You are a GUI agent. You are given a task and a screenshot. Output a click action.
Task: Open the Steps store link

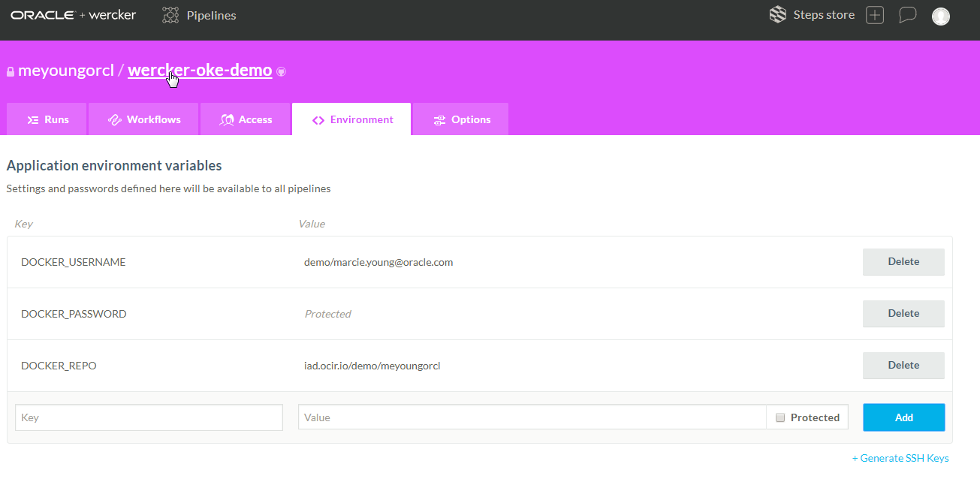[x=812, y=15]
